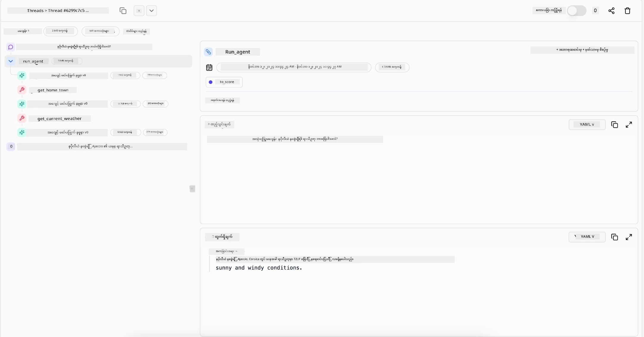This screenshot has width=644, height=337.
Task: Copy the output section content
Action: tap(615, 237)
